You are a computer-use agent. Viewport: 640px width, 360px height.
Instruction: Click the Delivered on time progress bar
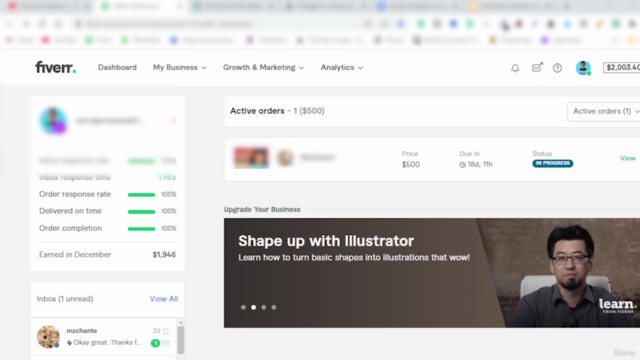click(141, 211)
